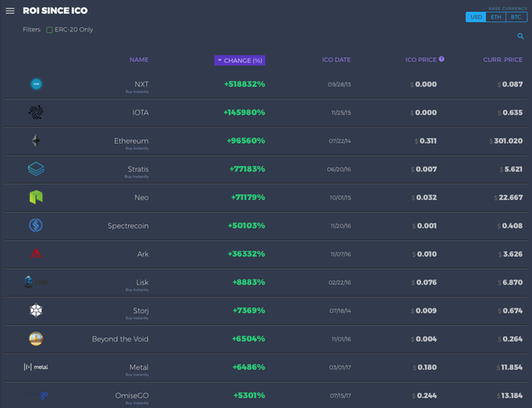Open the OmiseGO coin name
Image resolution: width=532 pixels, height=408 pixels.
[132, 395]
